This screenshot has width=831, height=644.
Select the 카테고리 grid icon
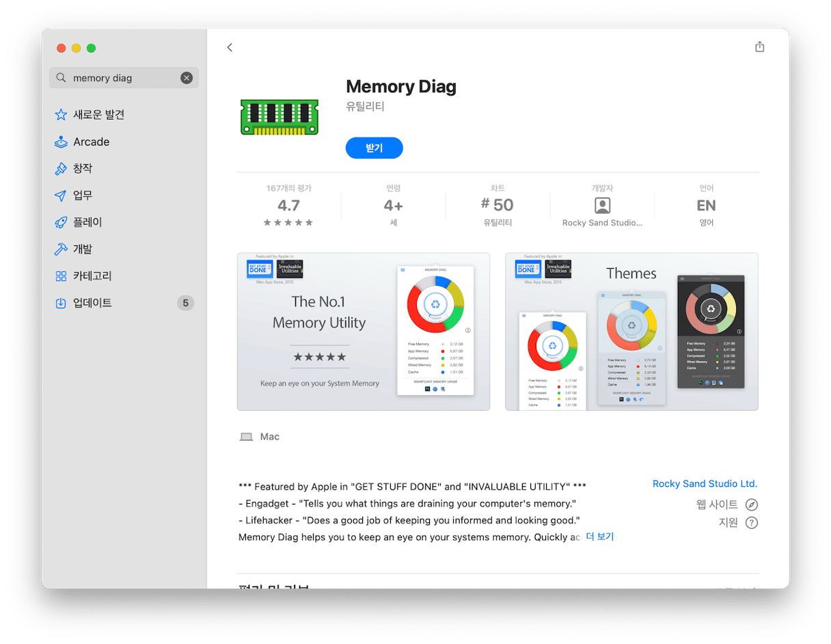pyautogui.click(x=61, y=276)
